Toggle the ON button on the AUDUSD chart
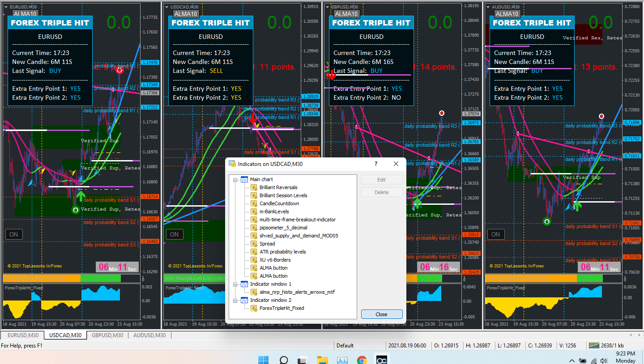This screenshot has width=644, height=364. (496, 234)
